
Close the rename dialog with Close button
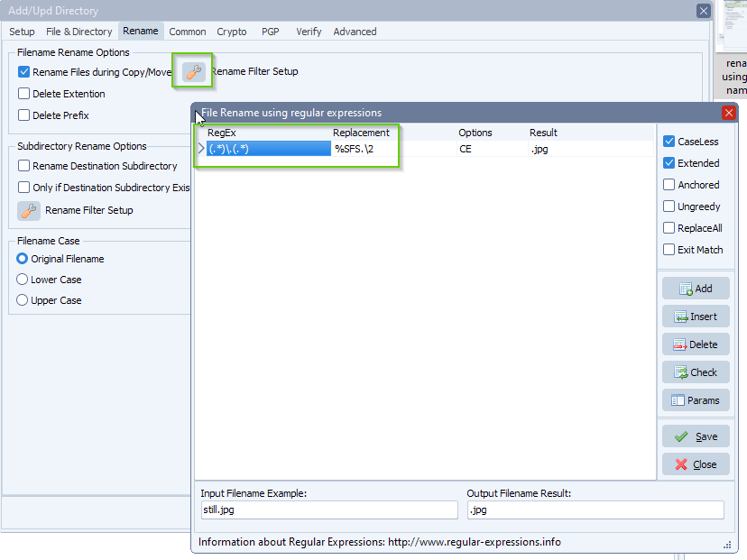(x=696, y=464)
